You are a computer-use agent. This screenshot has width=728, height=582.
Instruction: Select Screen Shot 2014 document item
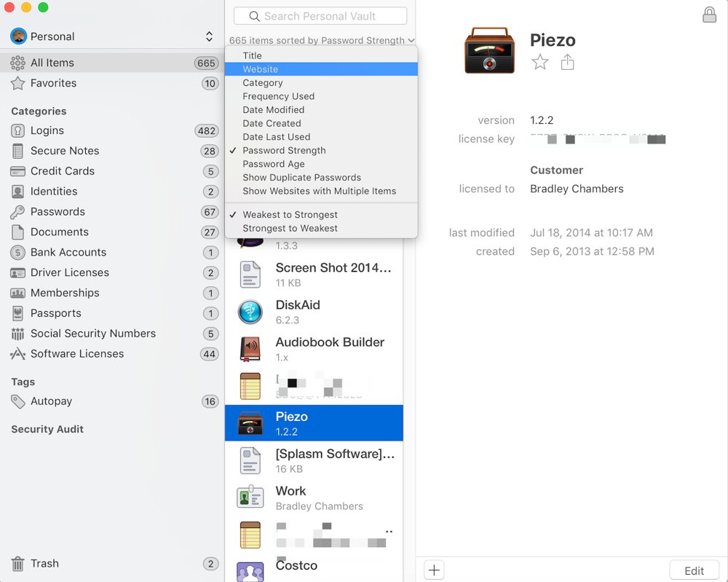(314, 275)
